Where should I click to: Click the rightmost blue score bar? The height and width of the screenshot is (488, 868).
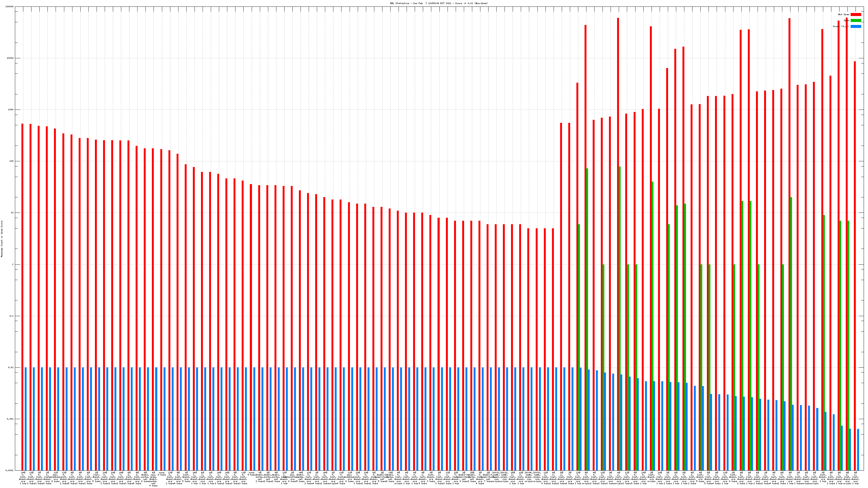(x=858, y=449)
